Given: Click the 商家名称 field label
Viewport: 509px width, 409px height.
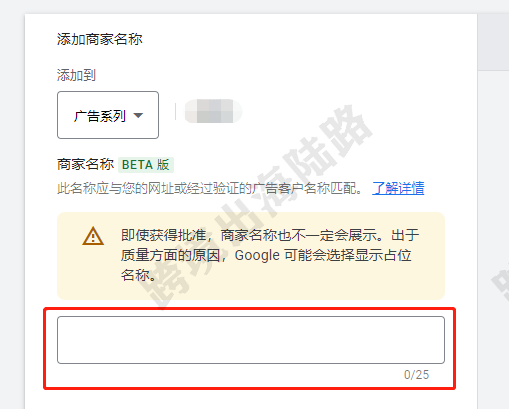Looking at the screenshot, I should point(85,165).
